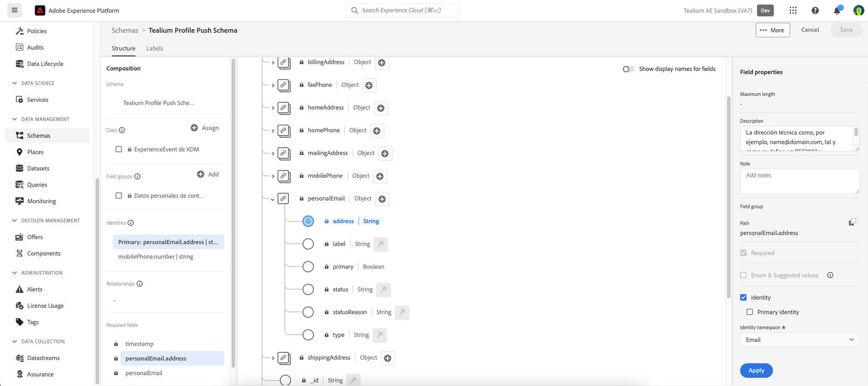
Task: Click the arrow icon beside status field
Action: (384, 290)
